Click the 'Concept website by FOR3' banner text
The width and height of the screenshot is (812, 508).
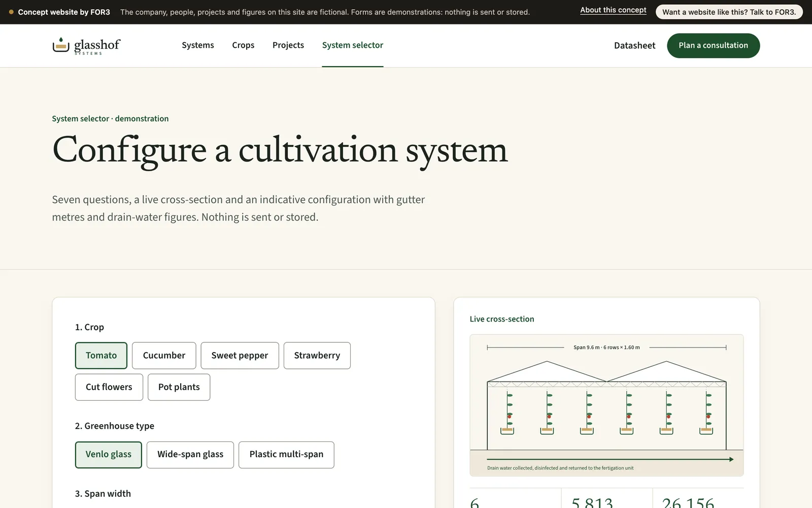click(64, 12)
